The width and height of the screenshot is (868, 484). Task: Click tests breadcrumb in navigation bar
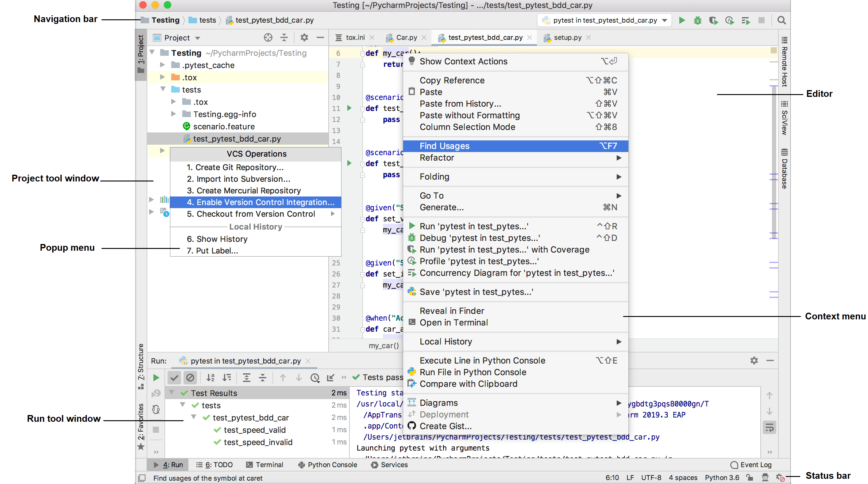[x=202, y=20]
